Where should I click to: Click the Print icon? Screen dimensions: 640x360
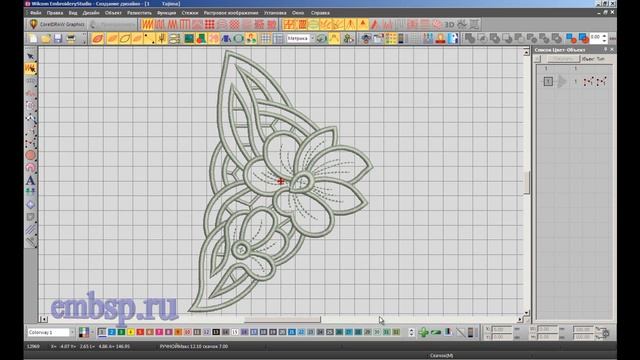pyautogui.click(x=71, y=39)
